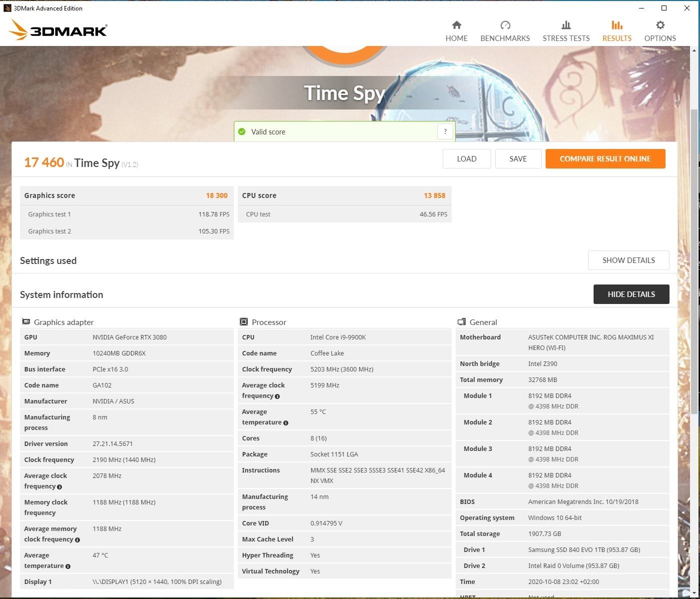The height and width of the screenshot is (599, 700).
Task: Click the overall score 17 460
Action: click(x=44, y=162)
